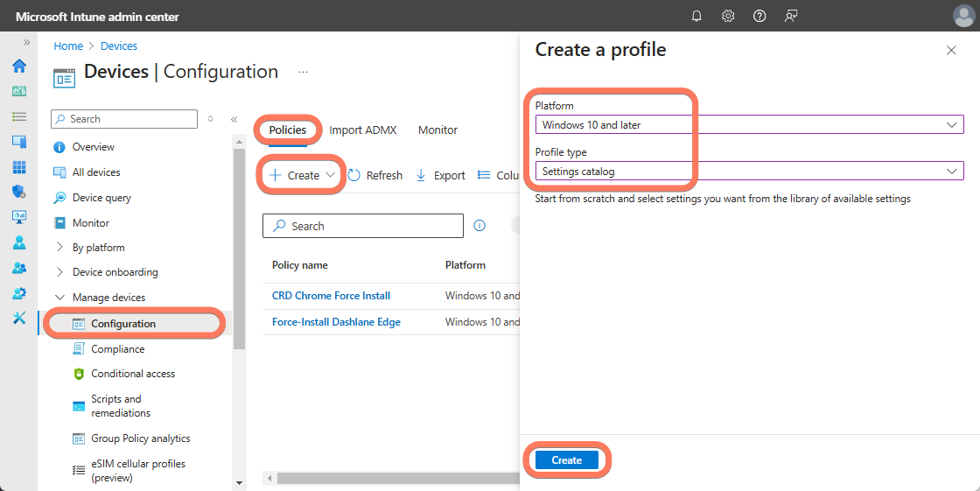980x491 pixels.
Task: Click the feedback icon in header
Action: pos(791,16)
